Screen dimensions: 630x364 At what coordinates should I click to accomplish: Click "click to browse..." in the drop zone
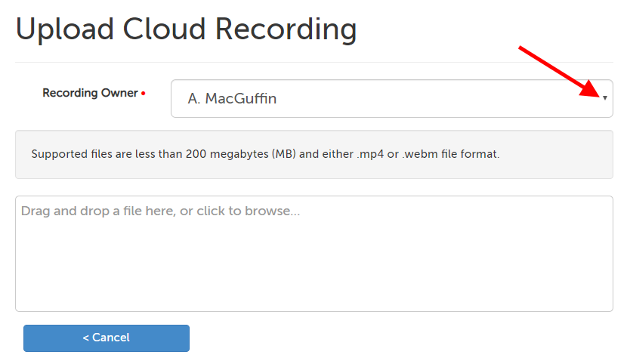(x=249, y=211)
